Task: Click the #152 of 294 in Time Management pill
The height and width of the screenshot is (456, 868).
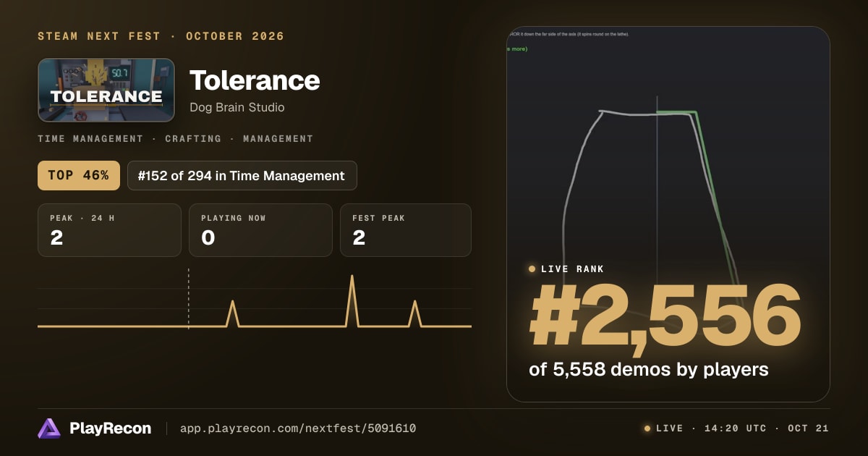Action: pyautogui.click(x=242, y=175)
